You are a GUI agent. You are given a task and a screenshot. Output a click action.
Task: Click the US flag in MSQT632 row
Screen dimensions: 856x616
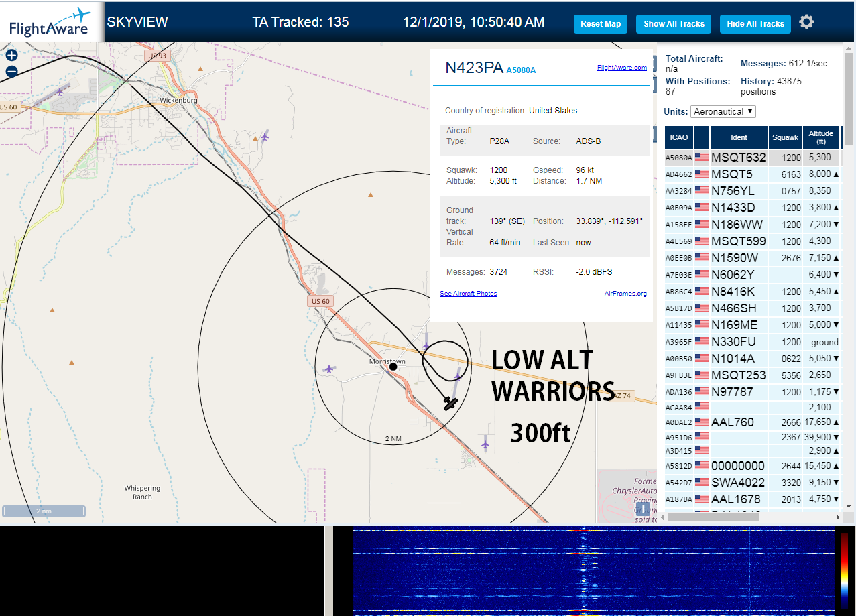click(702, 158)
